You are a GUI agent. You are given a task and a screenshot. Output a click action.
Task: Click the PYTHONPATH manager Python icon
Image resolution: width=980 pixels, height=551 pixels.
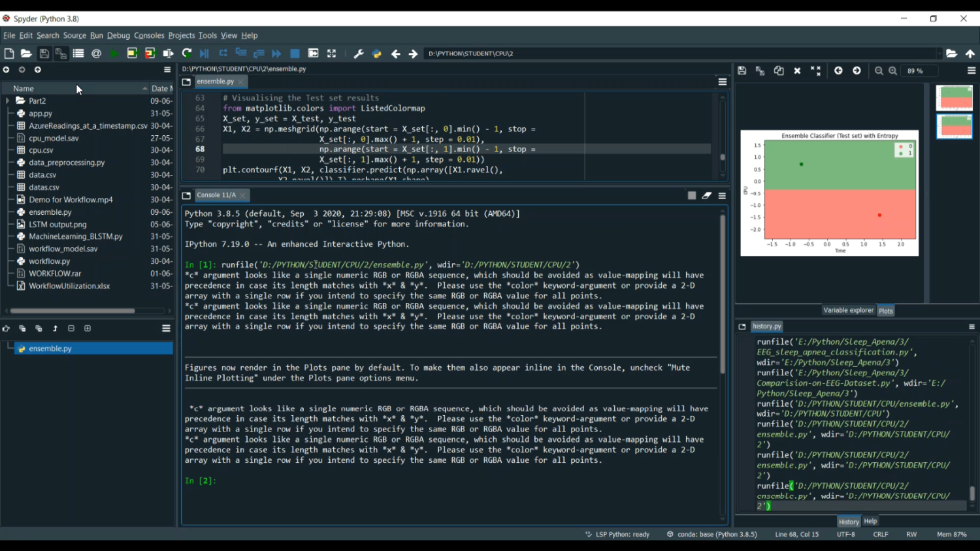click(377, 54)
